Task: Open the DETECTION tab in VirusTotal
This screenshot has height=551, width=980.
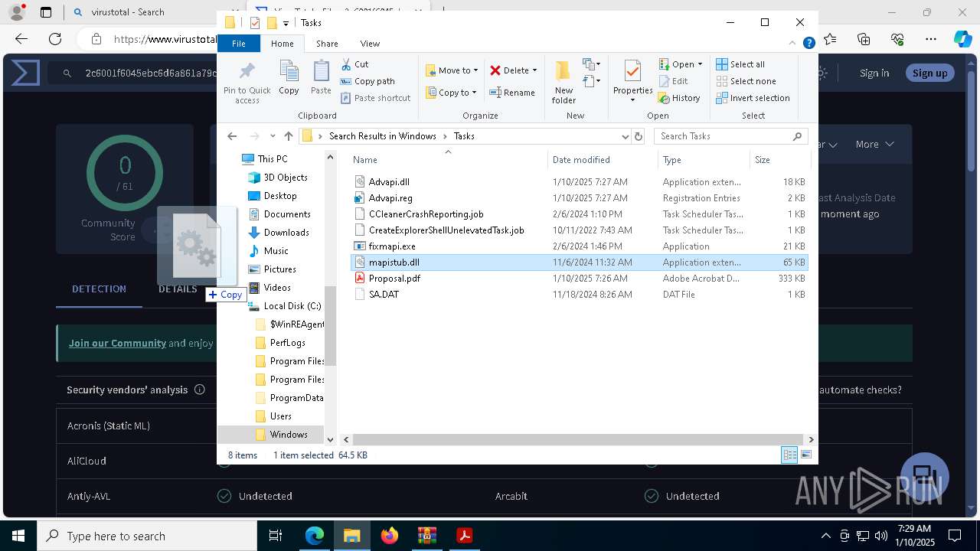Action: [99, 289]
